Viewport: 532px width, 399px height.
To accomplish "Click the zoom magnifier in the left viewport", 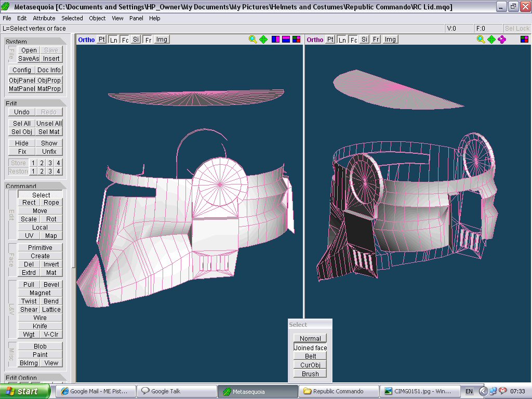I will [x=252, y=39].
